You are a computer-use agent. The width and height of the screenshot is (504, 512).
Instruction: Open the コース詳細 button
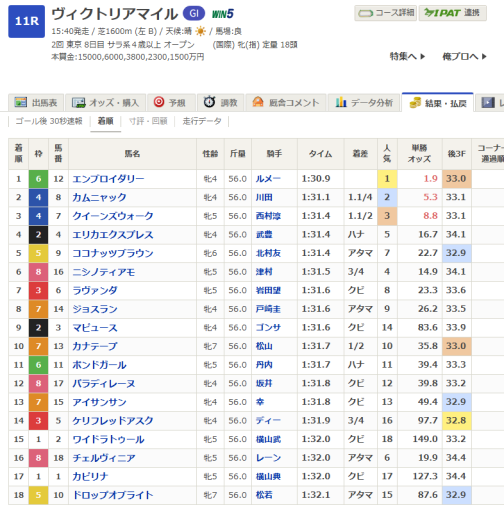click(385, 13)
